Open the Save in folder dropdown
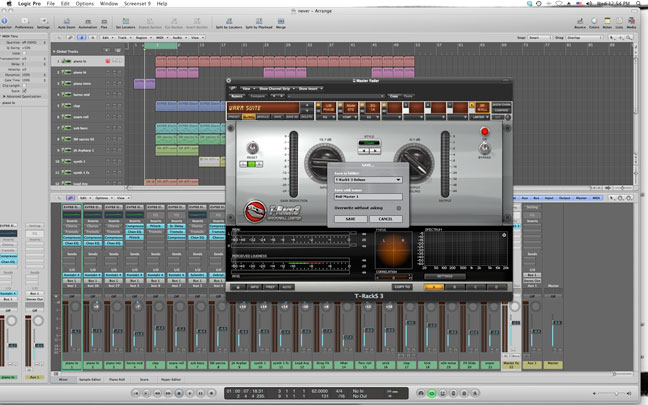 [x=368, y=180]
